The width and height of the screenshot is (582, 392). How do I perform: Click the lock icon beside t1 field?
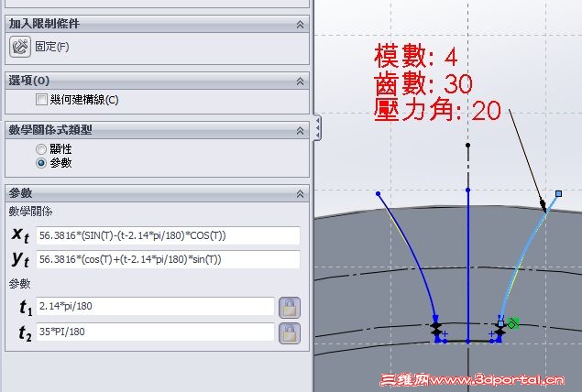(x=290, y=308)
